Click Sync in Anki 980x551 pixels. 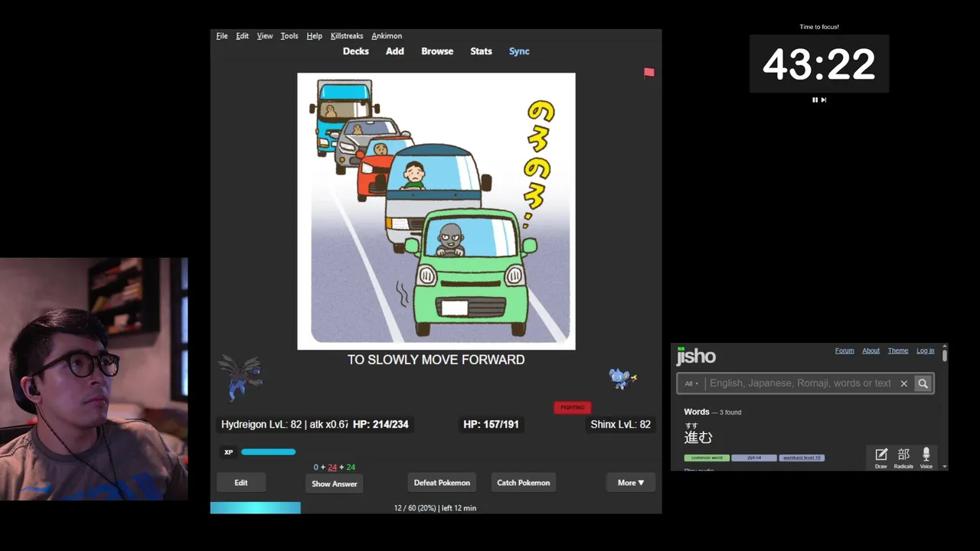pos(519,51)
